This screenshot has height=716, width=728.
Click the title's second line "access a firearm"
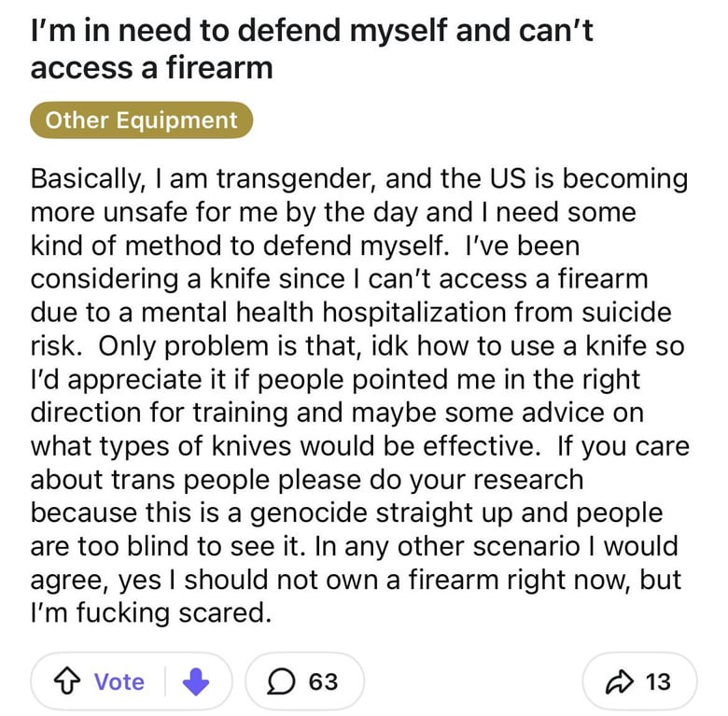(151, 68)
